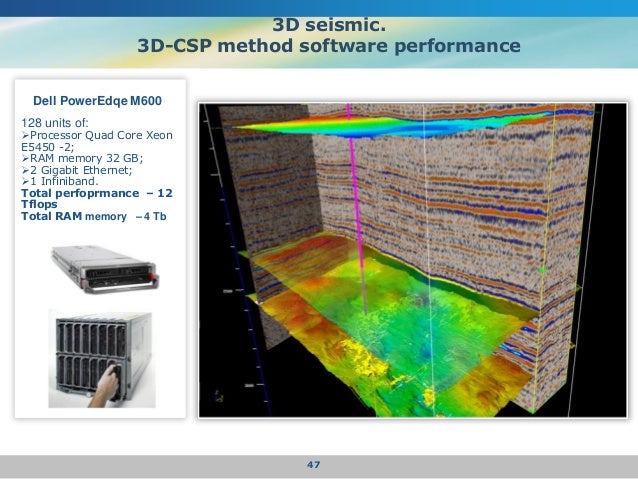Screen dimensions: 638x479
Task: Click the slide title '3D seismic.'
Action: point(329,25)
